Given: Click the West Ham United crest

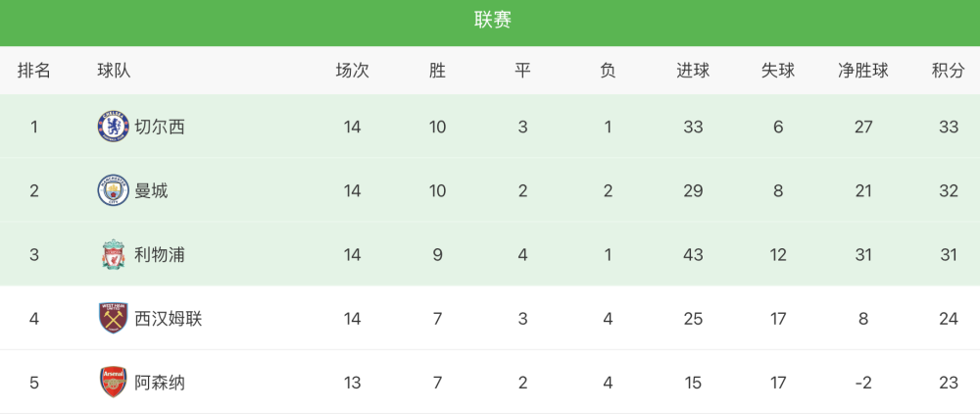Looking at the screenshot, I should coord(113,318).
